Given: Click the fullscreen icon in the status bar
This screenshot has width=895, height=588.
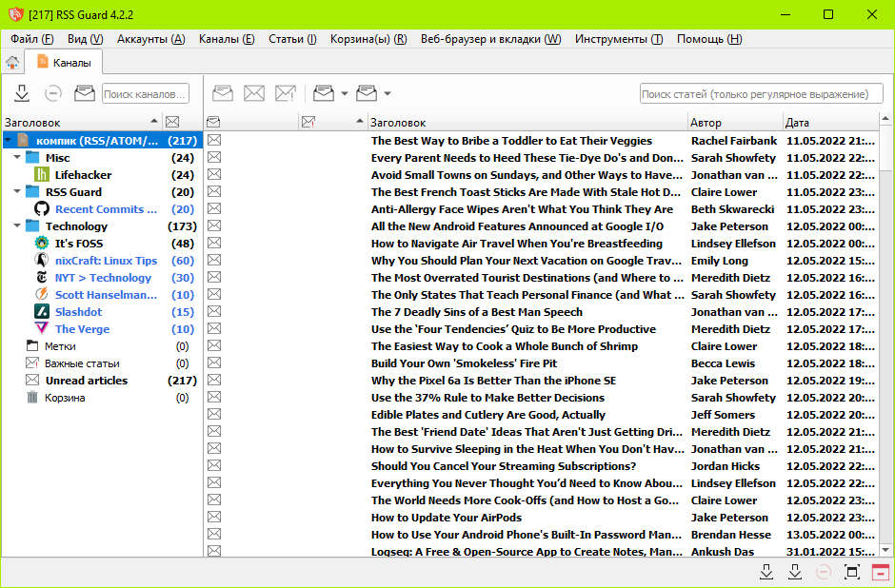Looking at the screenshot, I should [851, 572].
